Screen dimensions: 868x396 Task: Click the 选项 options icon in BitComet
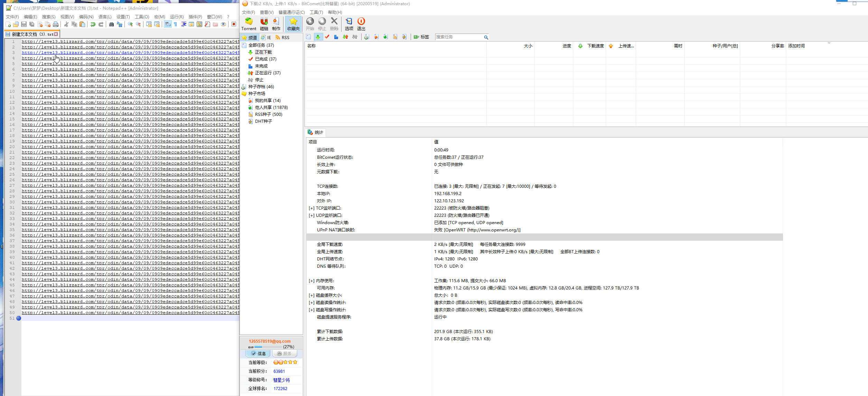click(349, 24)
